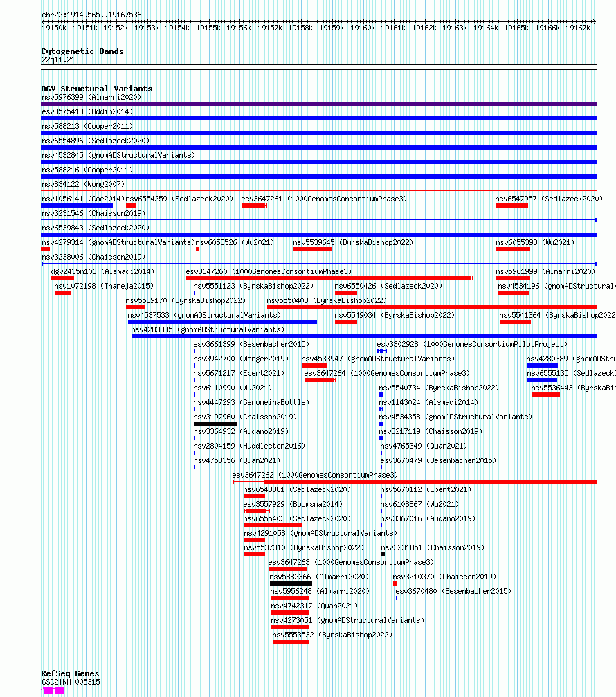Click the black nsv3197960 (Chaisson2019) variant bar

tap(215, 424)
